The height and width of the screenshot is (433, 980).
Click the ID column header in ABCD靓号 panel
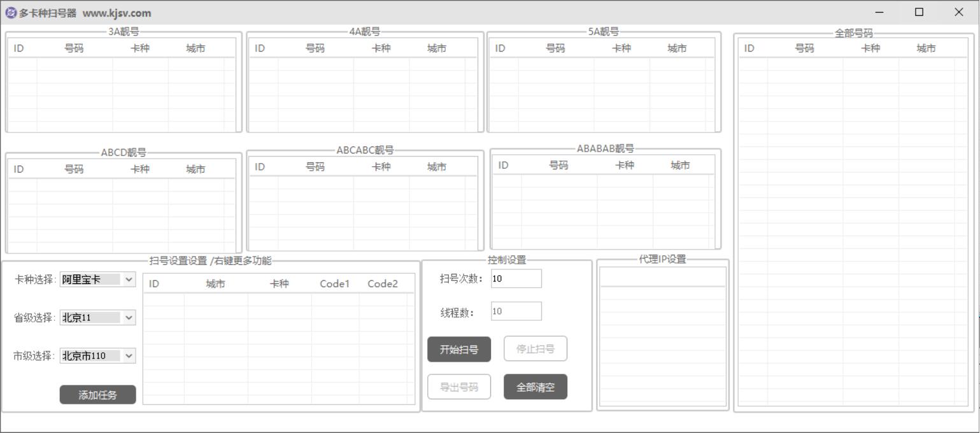[x=18, y=169]
